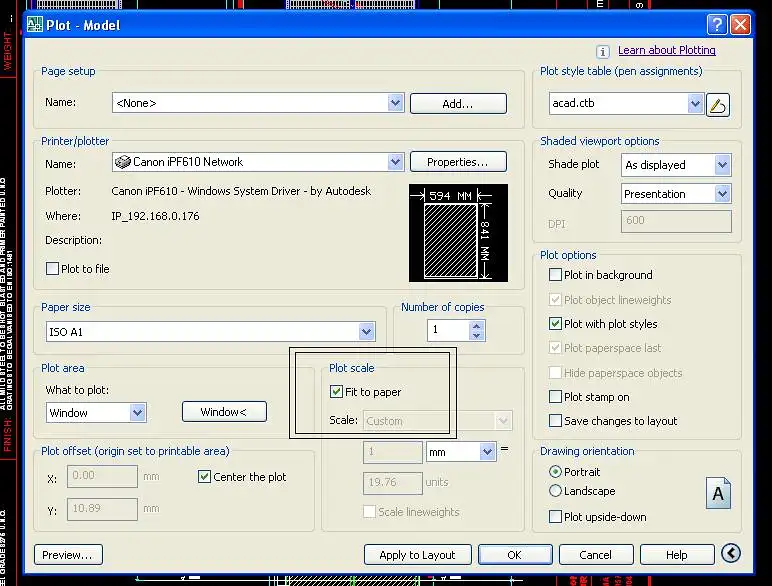Click the info icon beside Learn about Plotting
772x586 pixels.
coord(603,51)
